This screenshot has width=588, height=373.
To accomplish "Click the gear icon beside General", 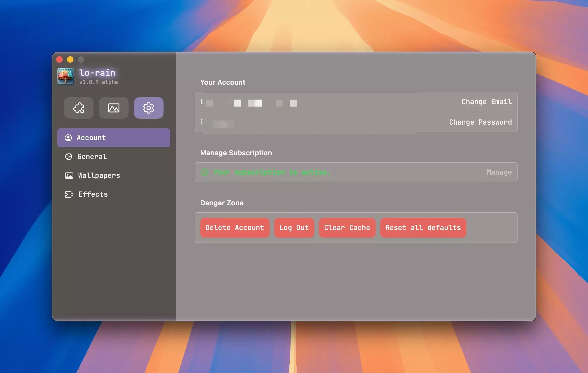I will pos(69,157).
